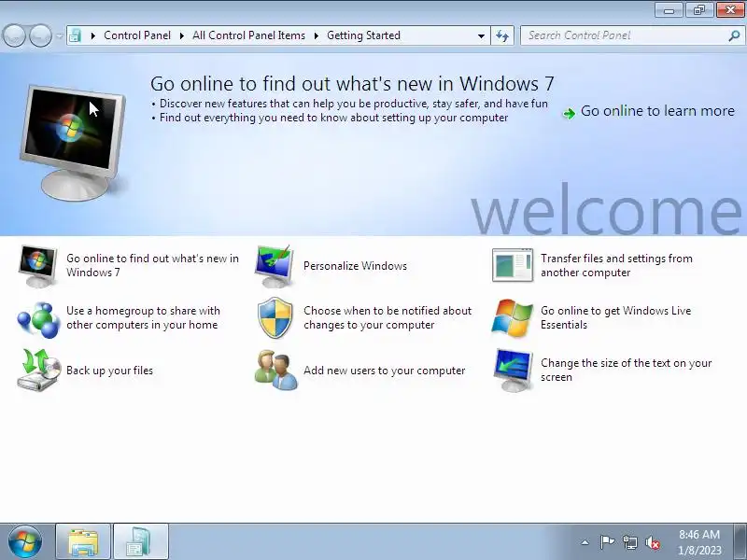Click Go online to learn more link
Screen dimensions: 747x560
click(x=657, y=110)
